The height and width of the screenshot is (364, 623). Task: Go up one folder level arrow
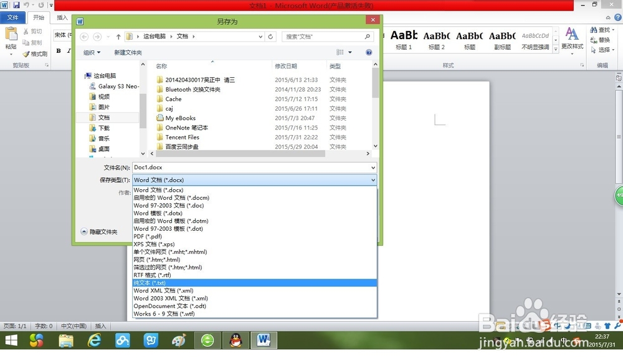tap(118, 37)
